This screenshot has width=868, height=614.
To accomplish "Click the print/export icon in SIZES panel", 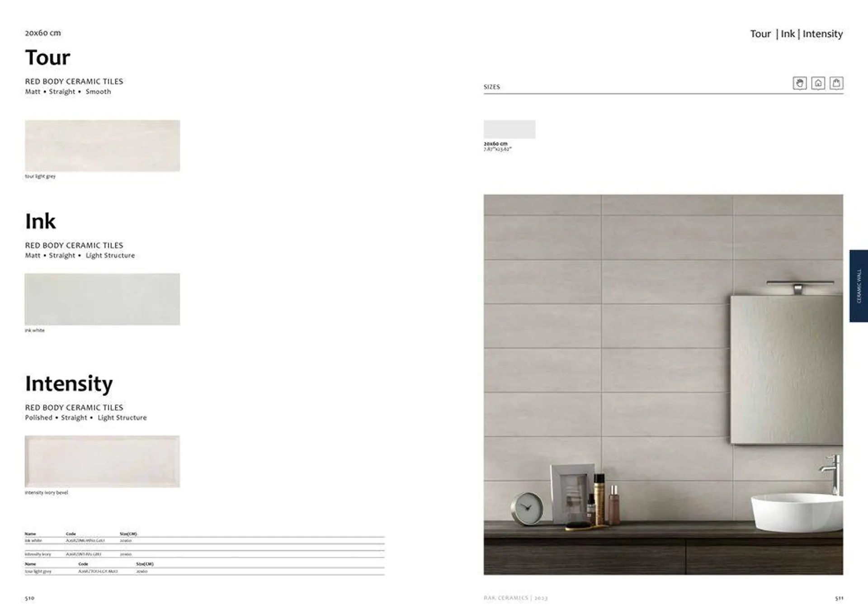I will coord(837,82).
